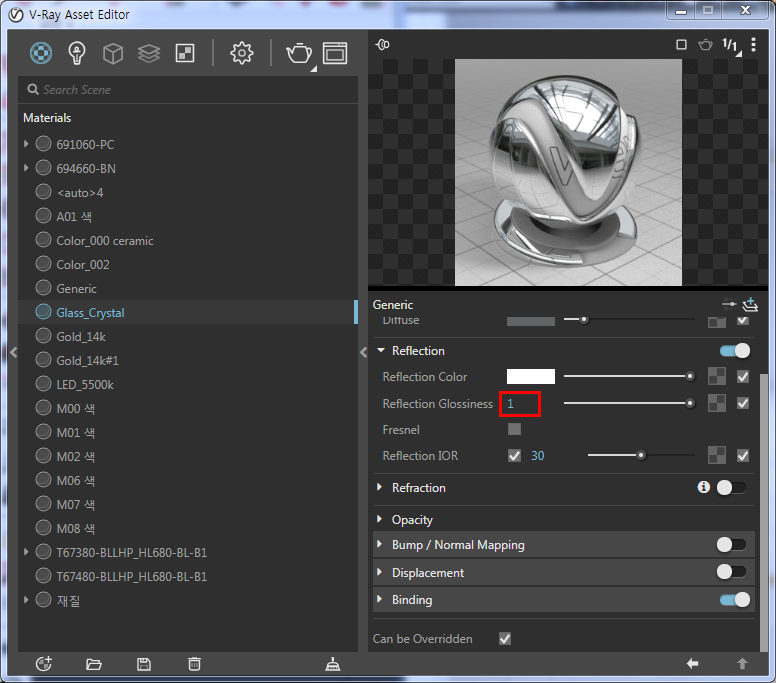776x683 pixels.
Task: Click the Reflection Glossiness texture map slot
Action: click(x=717, y=403)
